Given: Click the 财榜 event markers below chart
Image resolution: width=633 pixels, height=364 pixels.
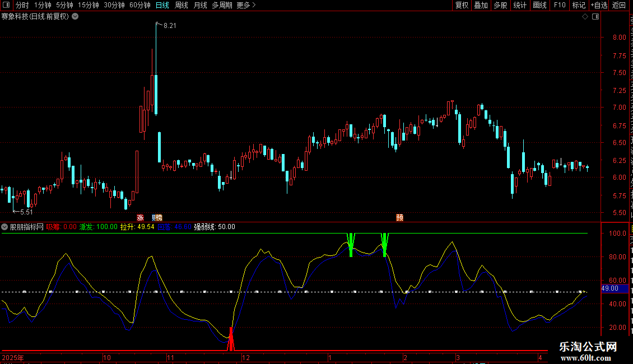Looking at the screenshot, I should click(x=157, y=217).
